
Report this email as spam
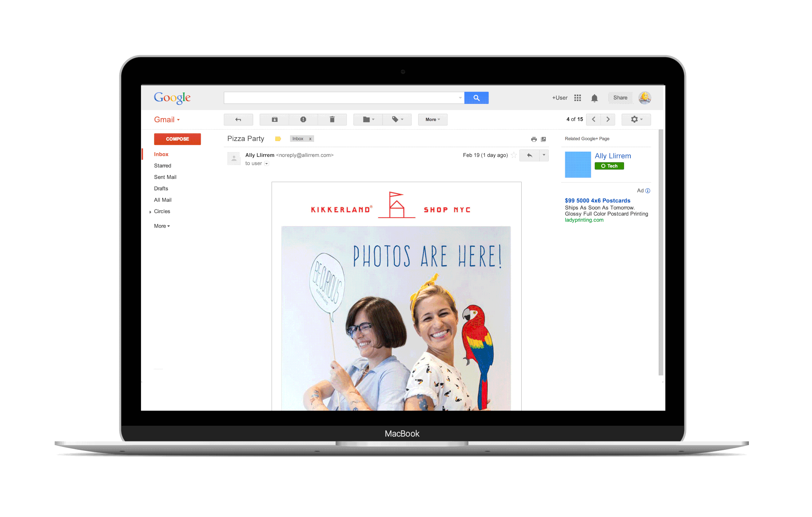tap(303, 120)
